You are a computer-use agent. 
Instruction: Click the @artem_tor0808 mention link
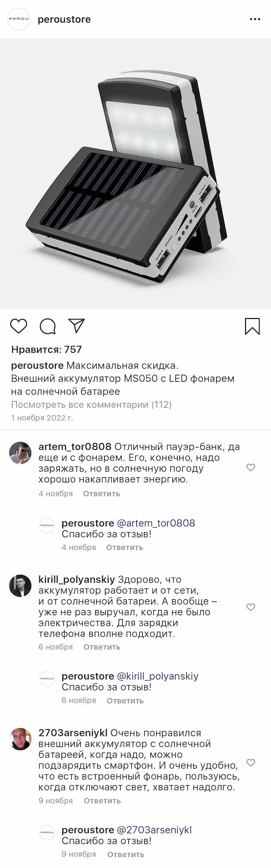[156, 523]
